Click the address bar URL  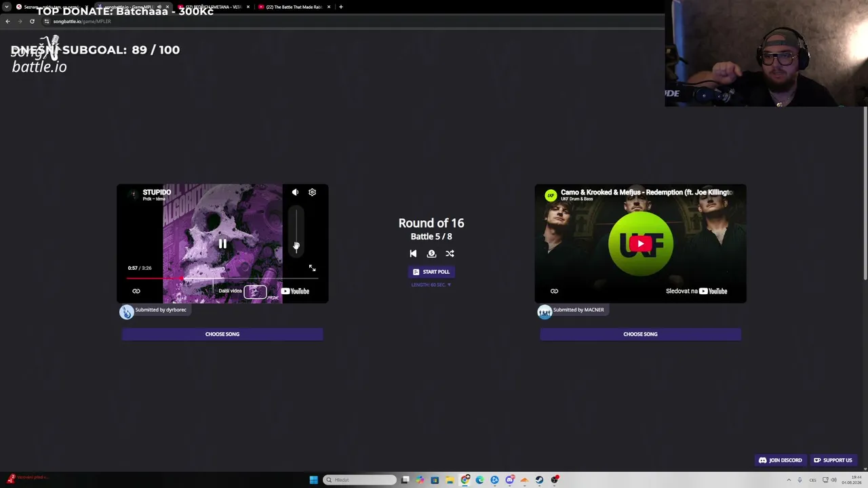pyautogui.click(x=82, y=21)
